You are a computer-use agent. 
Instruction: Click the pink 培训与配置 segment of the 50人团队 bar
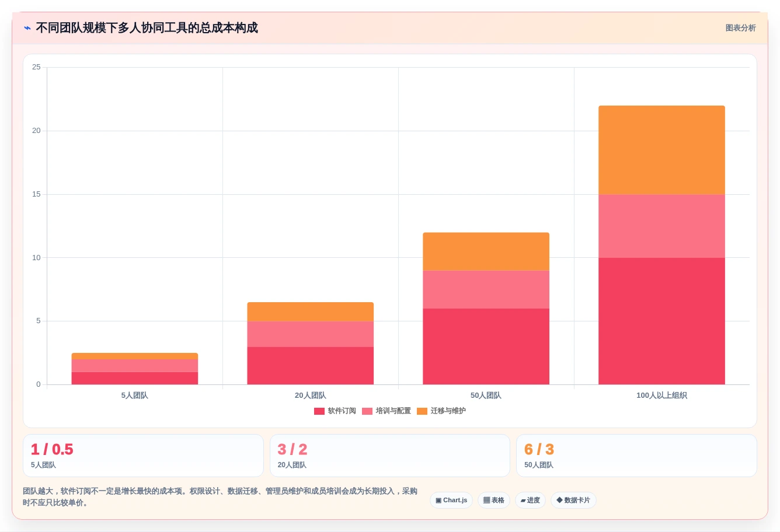pyautogui.click(x=486, y=289)
